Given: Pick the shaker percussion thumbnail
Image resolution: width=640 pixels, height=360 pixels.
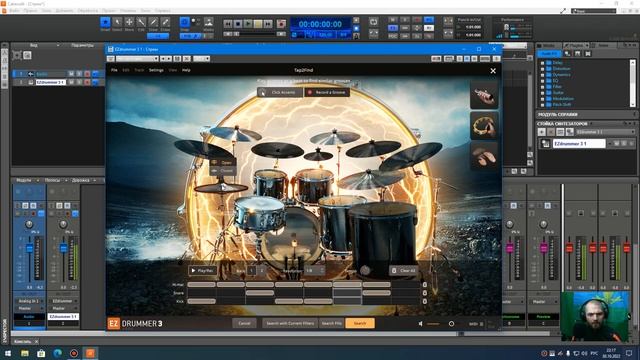Looking at the screenshot, I should click(484, 96).
